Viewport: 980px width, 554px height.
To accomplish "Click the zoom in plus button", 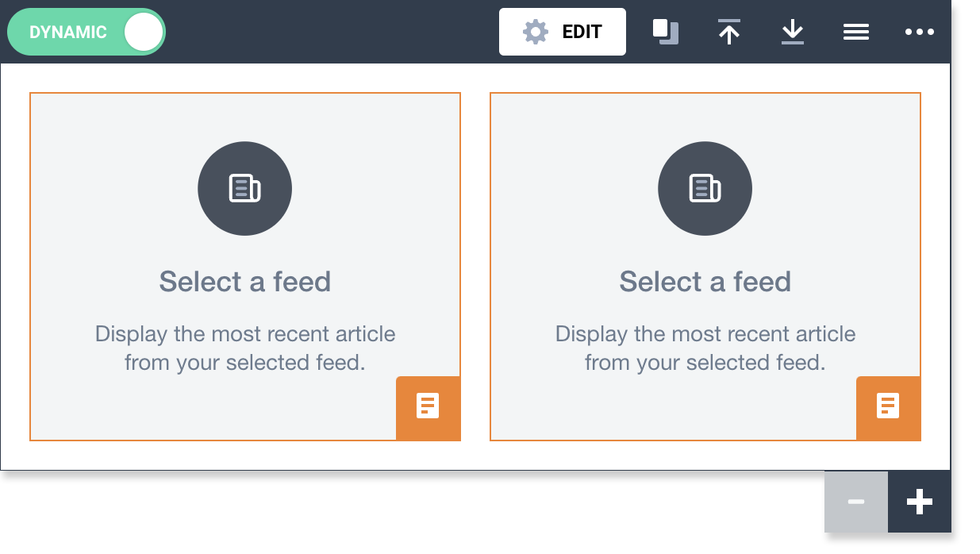I will [x=919, y=501].
